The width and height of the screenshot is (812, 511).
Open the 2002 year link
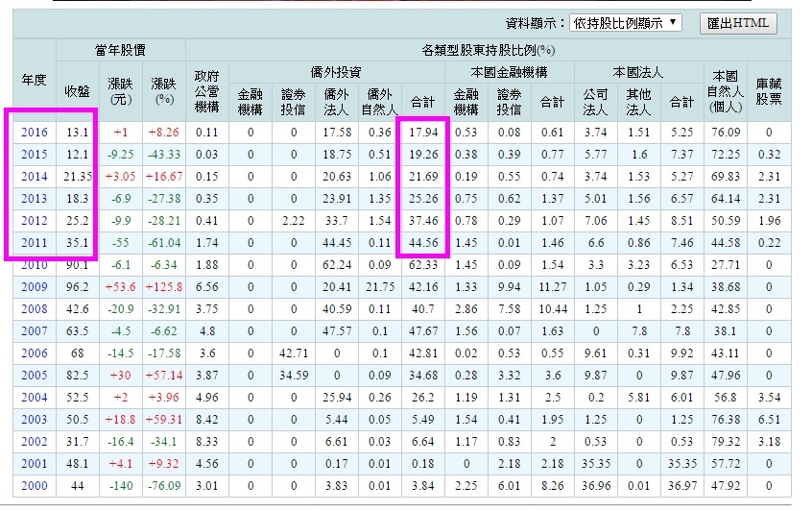35,442
